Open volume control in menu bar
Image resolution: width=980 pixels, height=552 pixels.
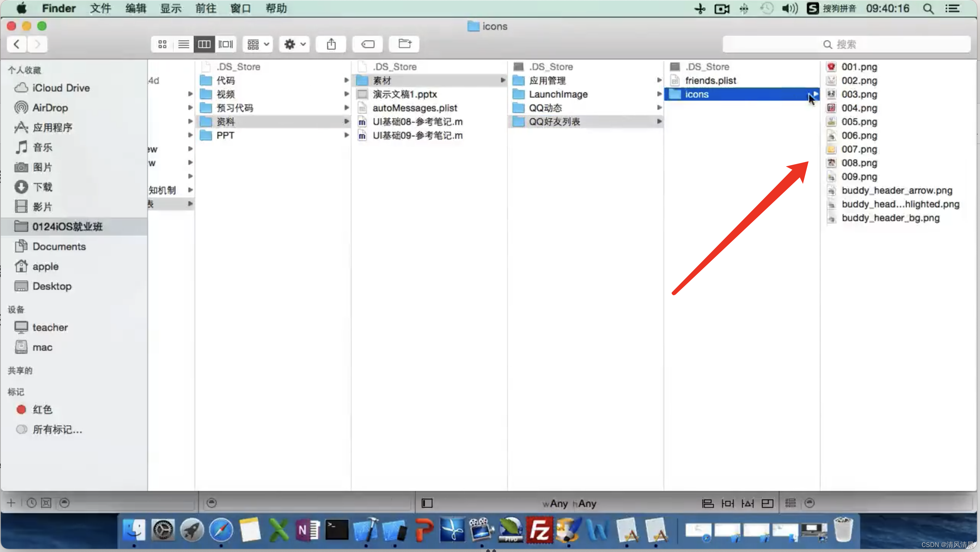click(x=789, y=8)
